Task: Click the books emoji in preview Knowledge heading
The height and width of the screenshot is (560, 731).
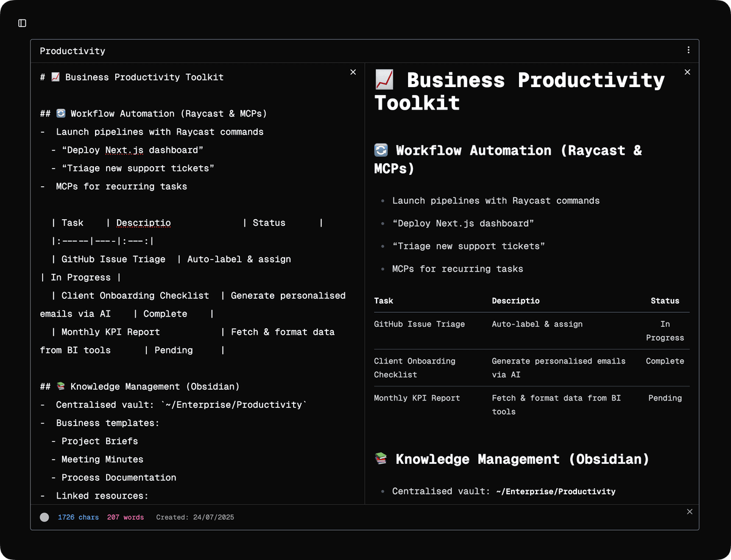Action: [381, 459]
